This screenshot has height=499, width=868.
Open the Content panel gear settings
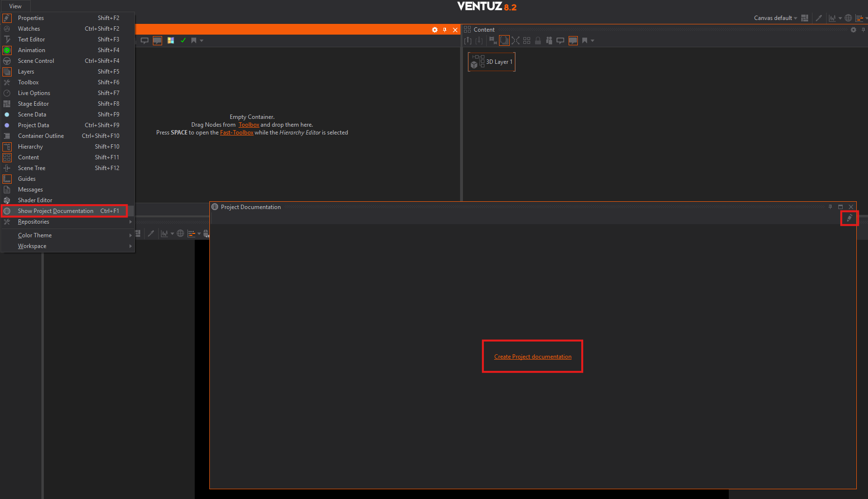(x=853, y=30)
